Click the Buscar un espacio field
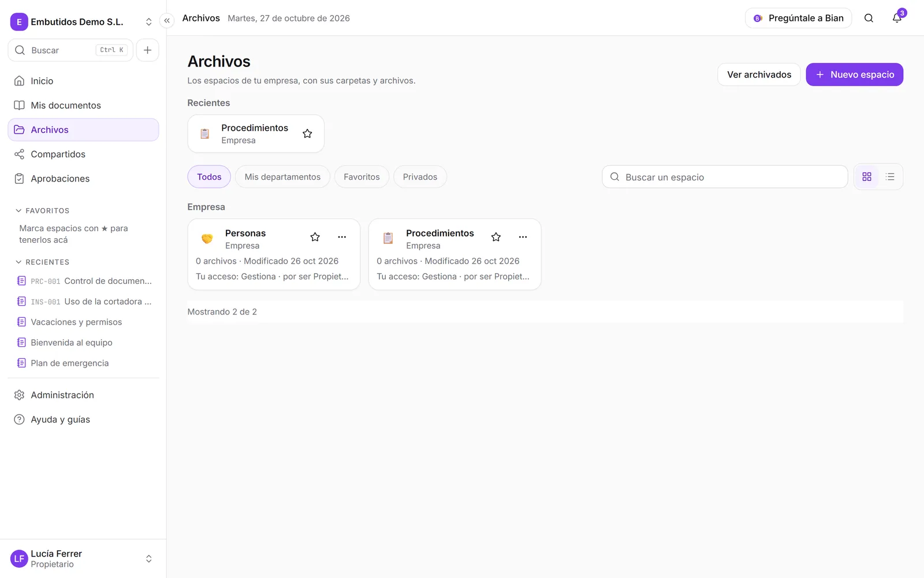The image size is (924, 578). point(725,177)
